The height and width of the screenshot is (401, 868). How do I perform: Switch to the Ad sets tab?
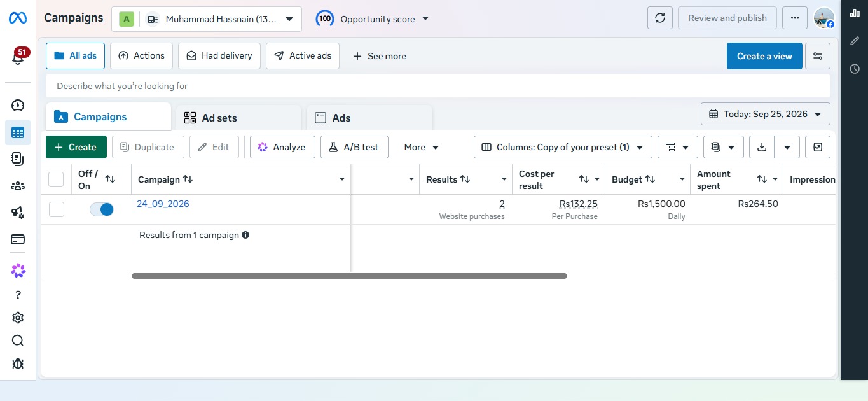click(x=238, y=118)
